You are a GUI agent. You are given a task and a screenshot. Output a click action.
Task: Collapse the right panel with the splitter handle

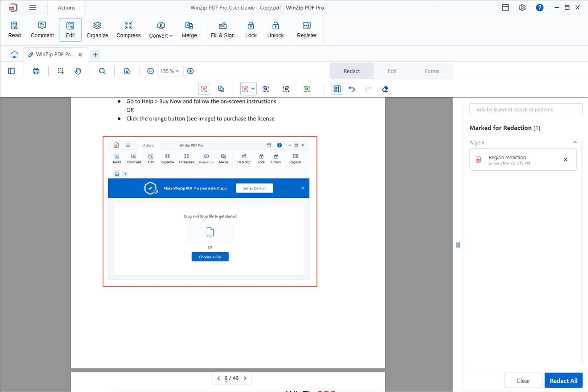click(x=458, y=245)
